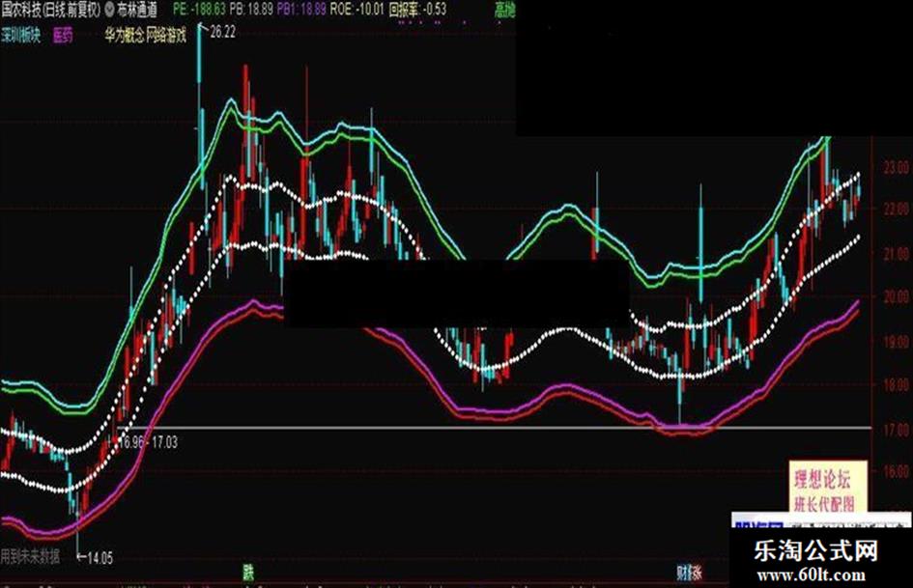Click the 19.00 price axis label
913x588 pixels.
click(x=896, y=342)
